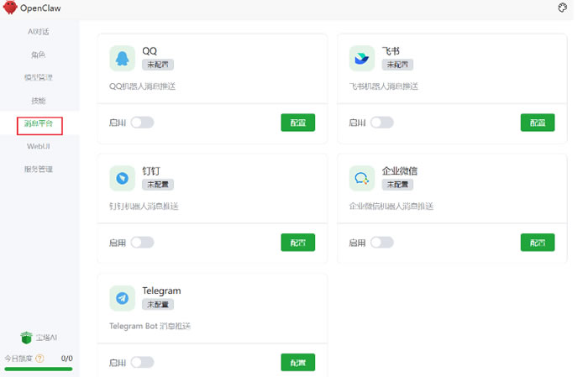Screen dimensions: 588x377
Task: Click the Telegram paper plane icon
Action: pos(123,297)
